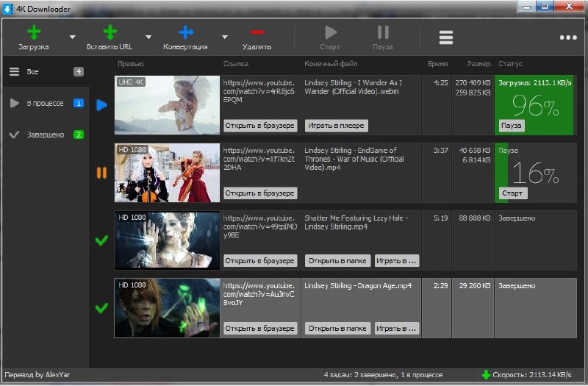
Task: Expand the Вставить URL dropdown arrow
Action: (148, 37)
